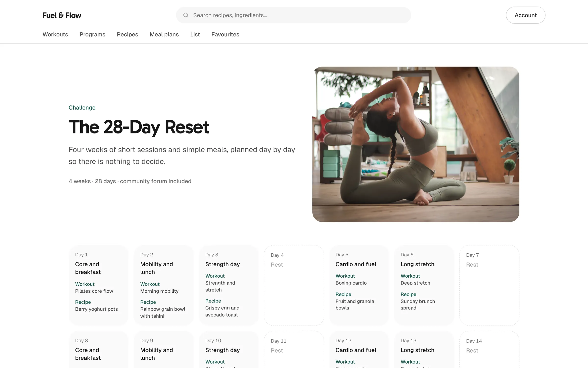Select the Day 14 Rest card
588x368 pixels.
(x=489, y=350)
